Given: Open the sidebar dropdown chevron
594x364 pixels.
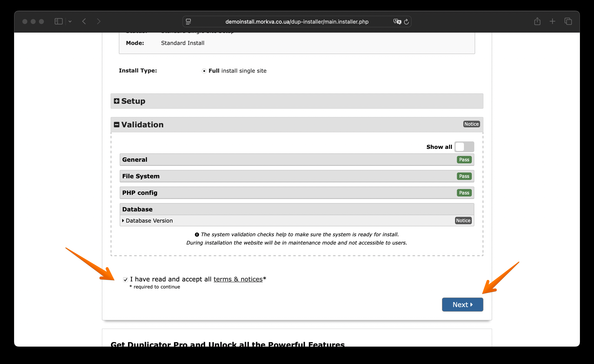Looking at the screenshot, I should pos(70,22).
